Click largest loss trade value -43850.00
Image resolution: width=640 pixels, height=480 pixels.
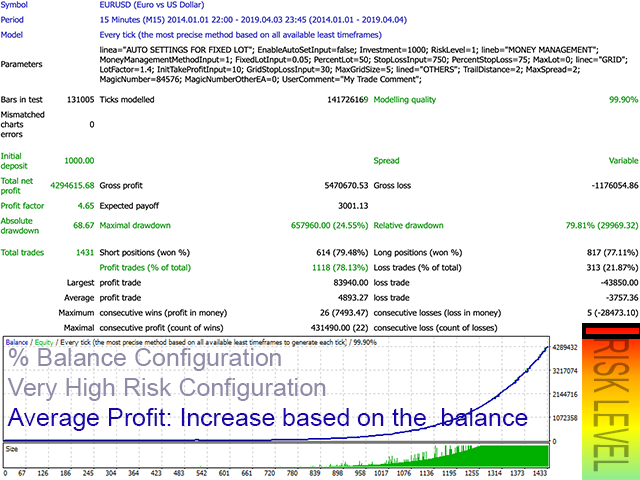pos(619,283)
